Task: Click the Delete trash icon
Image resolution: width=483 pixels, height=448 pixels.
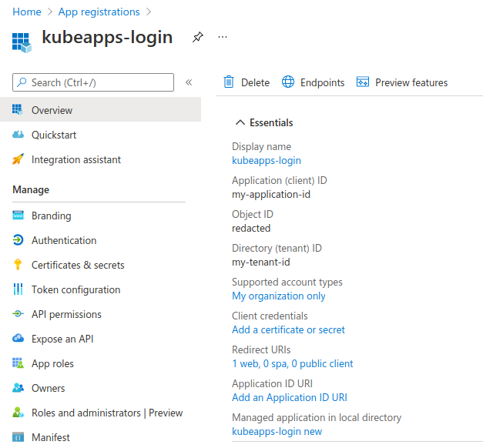Action: point(229,82)
